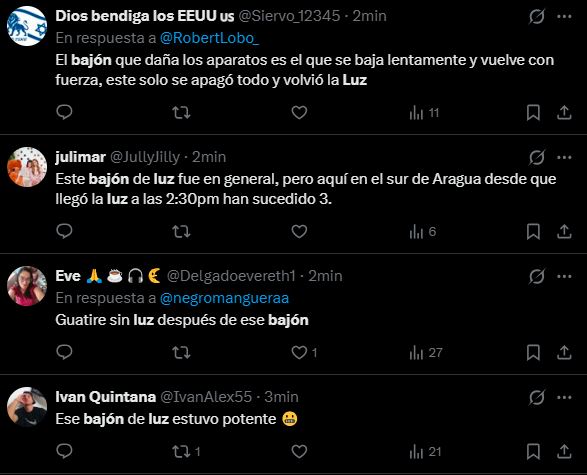Retweet Eve's tweet about Guatire
The image size is (587, 475).
(182, 352)
